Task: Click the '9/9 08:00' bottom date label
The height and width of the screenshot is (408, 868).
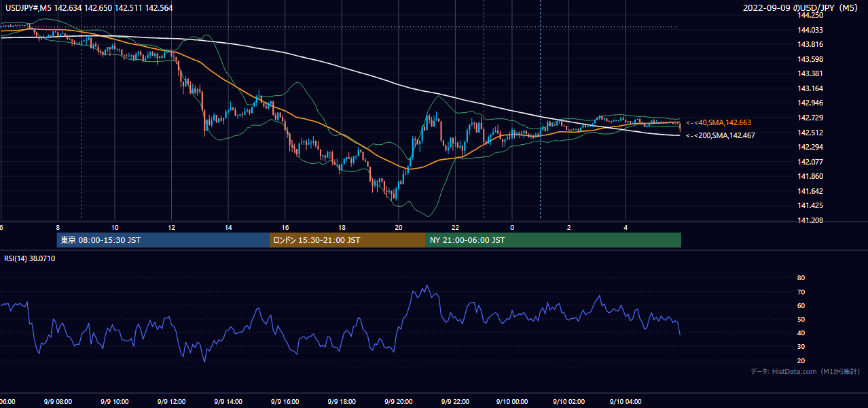Action: [x=58, y=401]
